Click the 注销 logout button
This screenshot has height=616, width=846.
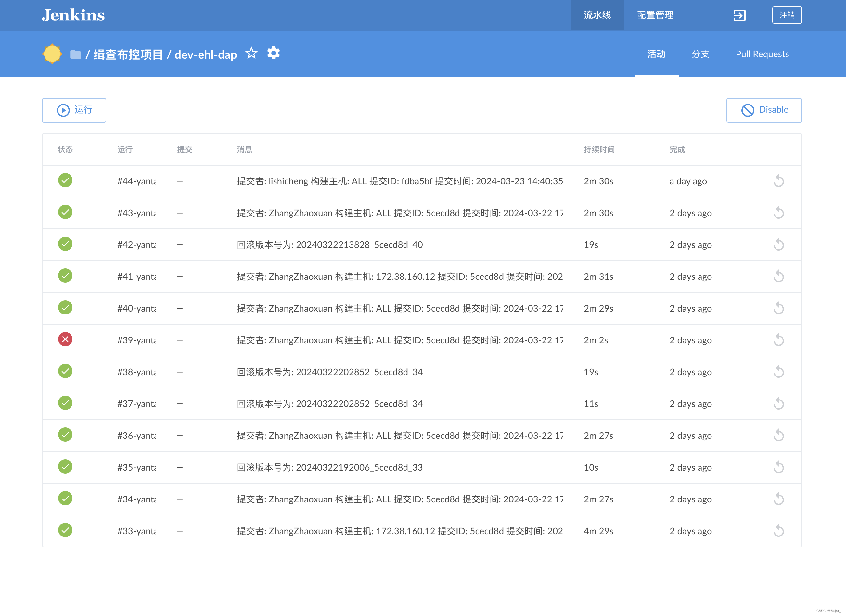tap(787, 15)
